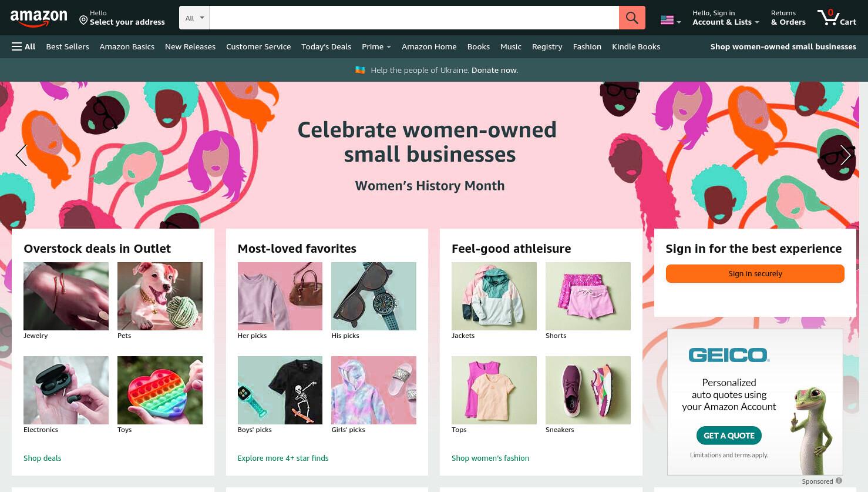
Task: Click the location pin address selector
Action: pyautogui.click(x=122, y=18)
